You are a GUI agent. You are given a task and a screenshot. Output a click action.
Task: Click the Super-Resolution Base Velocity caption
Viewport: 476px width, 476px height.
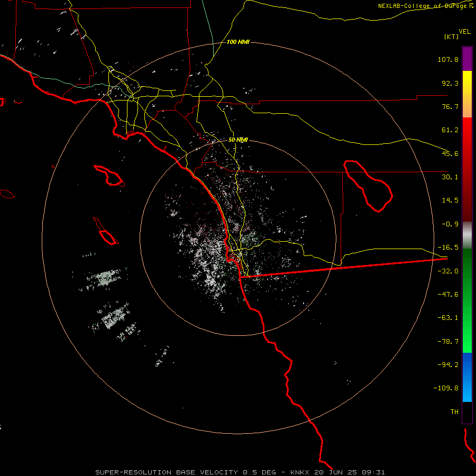(x=240, y=472)
